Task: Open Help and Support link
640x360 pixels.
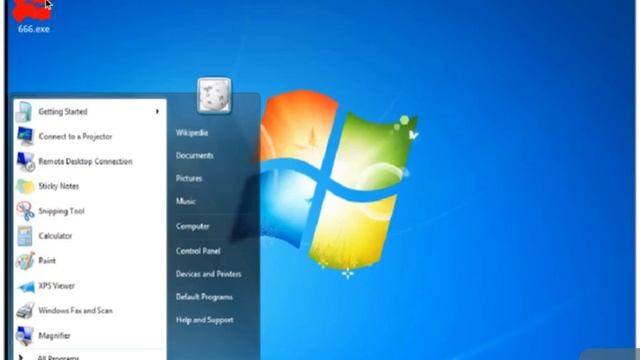Action: 205,320
